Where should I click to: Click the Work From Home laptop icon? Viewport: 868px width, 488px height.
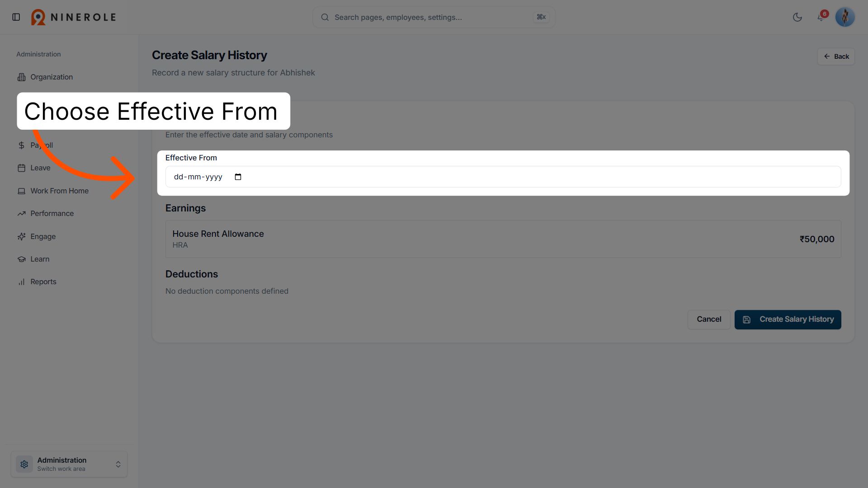(x=21, y=191)
